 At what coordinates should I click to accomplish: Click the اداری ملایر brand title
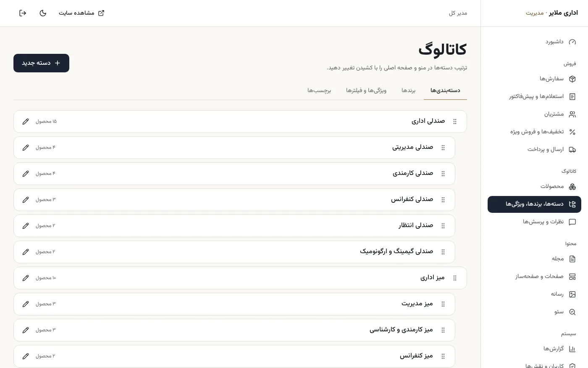(x=563, y=13)
